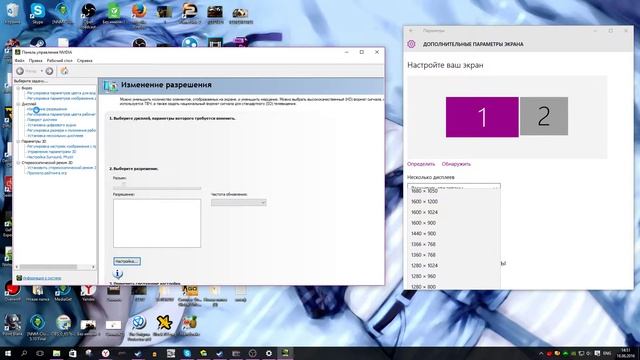
Task: Click the info icon below Настройка button
Action: (x=118, y=274)
